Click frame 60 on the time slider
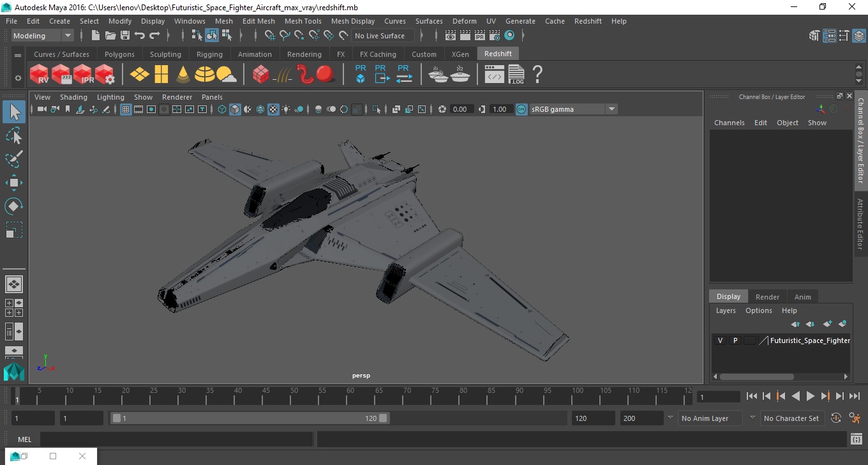The image size is (868, 465). tap(350, 396)
